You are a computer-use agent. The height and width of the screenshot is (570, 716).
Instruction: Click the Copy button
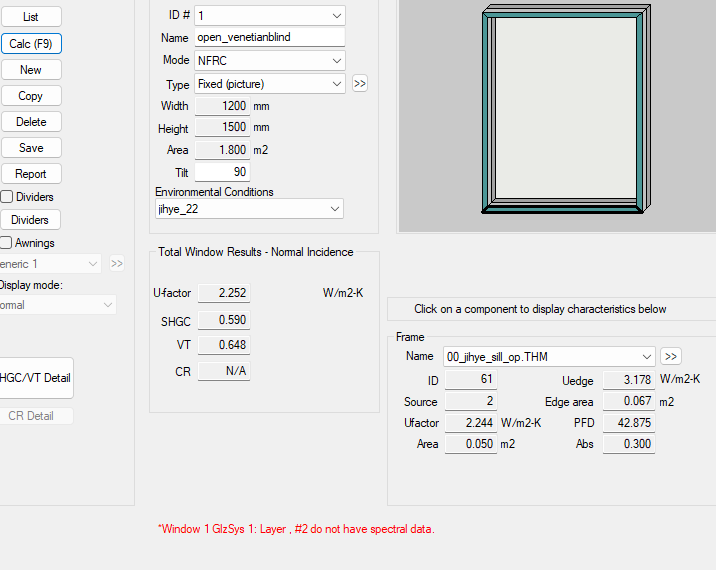(x=31, y=96)
